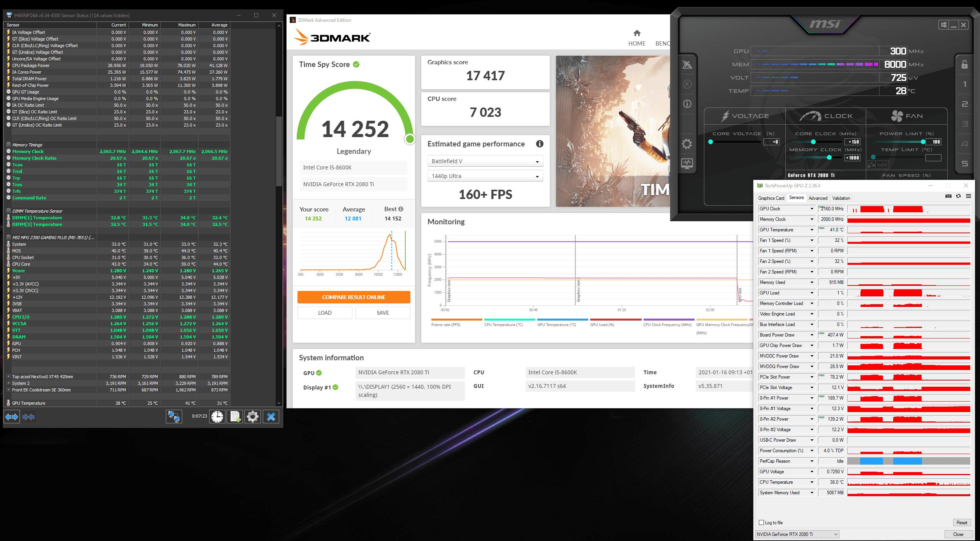The width and height of the screenshot is (980, 541).
Task: Toggle GPU-Z Log to file checkbox
Action: (761, 523)
